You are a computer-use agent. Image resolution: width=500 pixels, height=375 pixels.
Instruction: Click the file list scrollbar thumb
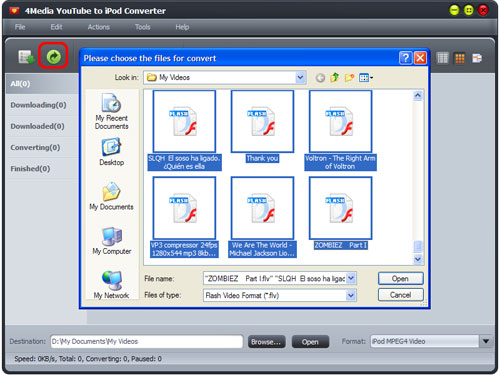point(418,247)
